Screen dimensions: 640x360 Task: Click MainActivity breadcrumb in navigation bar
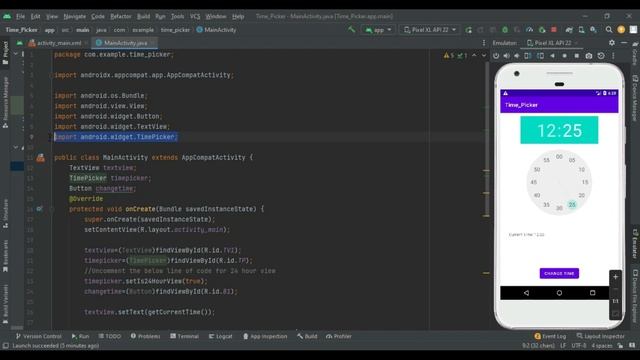point(216,30)
